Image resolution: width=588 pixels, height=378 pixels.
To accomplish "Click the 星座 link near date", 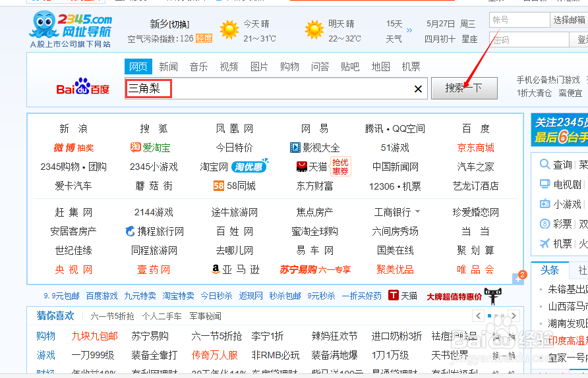I will pos(469,39).
